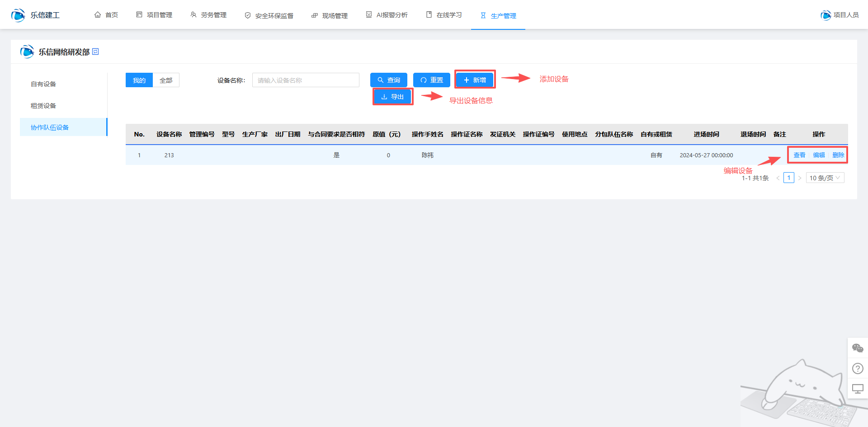Go to previous page arrow in pagination

click(778, 178)
